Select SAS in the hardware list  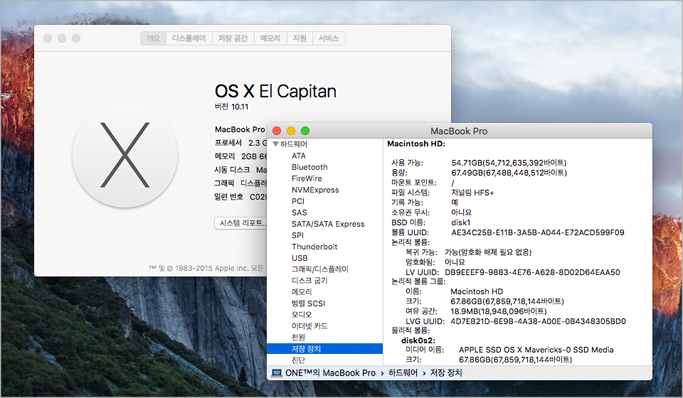299,212
